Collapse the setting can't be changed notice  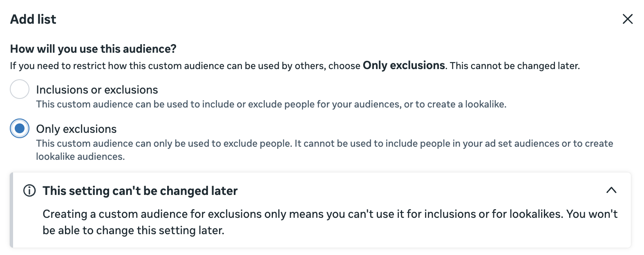point(611,190)
